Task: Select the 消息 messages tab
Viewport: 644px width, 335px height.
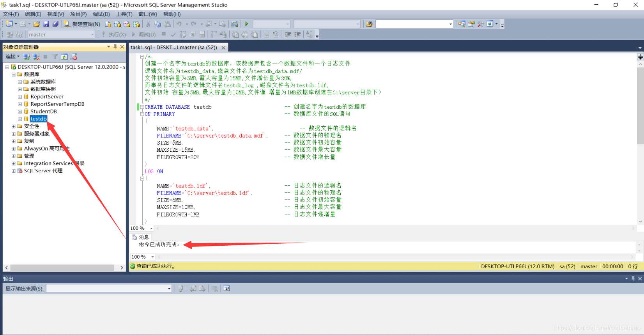Action: point(140,237)
